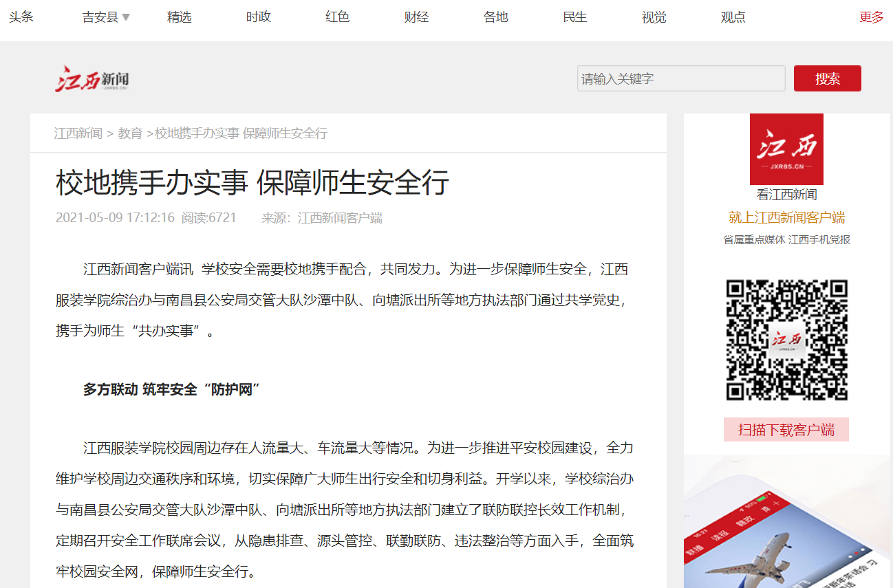
Task: Switch to the 精选 tab
Action: pyautogui.click(x=180, y=17)
